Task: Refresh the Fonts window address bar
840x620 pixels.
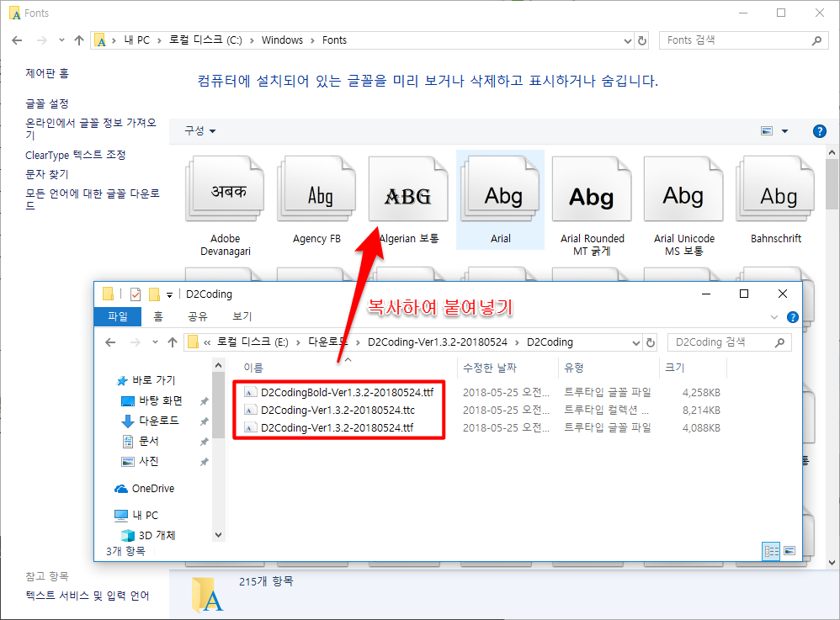Action: pyautogui.click(x=642, y=40)
